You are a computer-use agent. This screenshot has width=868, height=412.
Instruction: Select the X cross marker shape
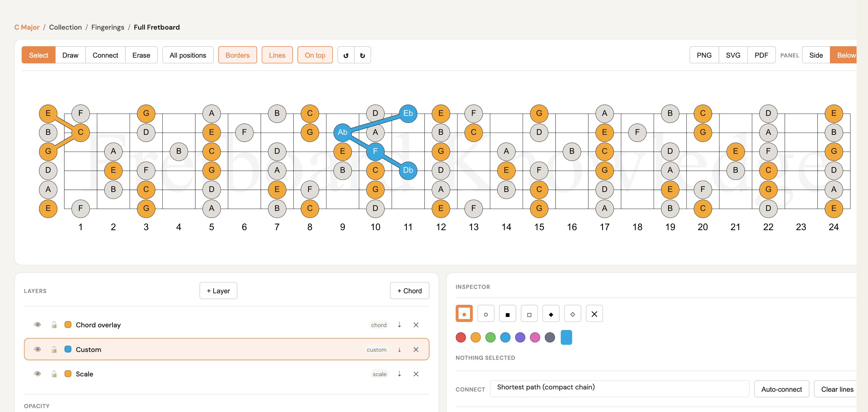594,314
